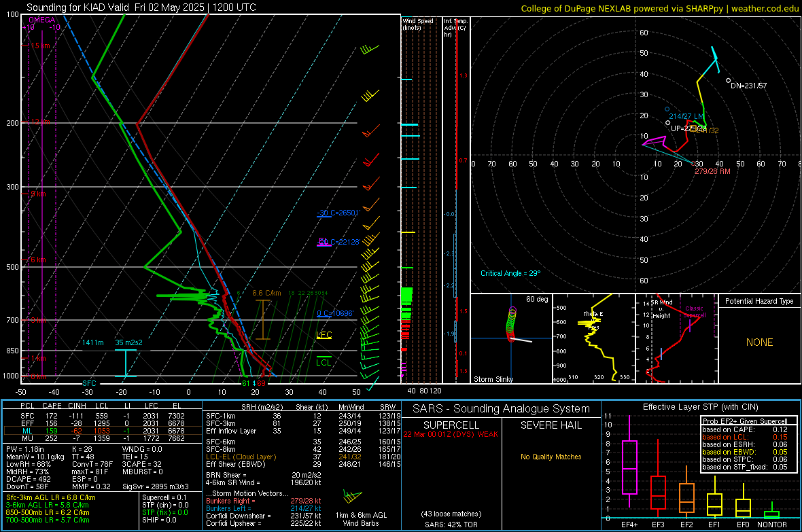Click the weather.cod.edu credit text
The width and height of the screenshot is (802, 532).
pyautogui.click(x=765, y=8)
